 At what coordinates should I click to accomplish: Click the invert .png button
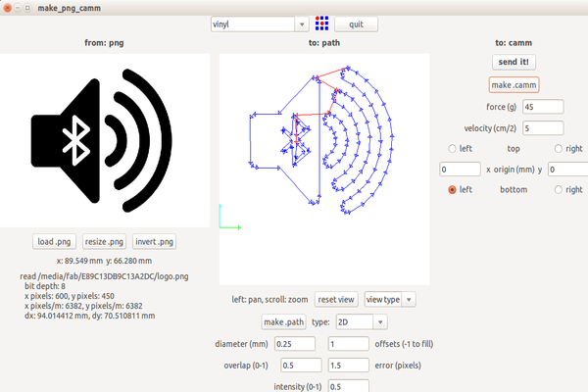click(x=154, y=242)
